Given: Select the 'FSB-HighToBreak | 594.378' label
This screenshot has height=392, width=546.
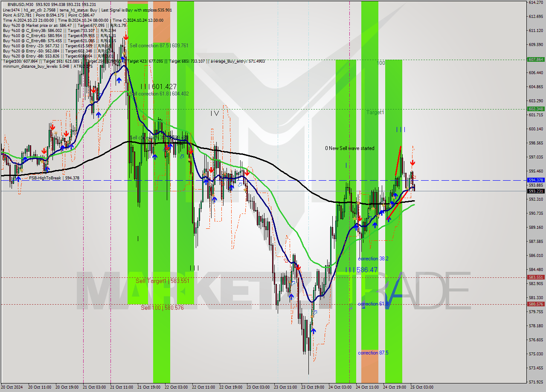Looking at the screenshot, I should click(x=54, y=178).
